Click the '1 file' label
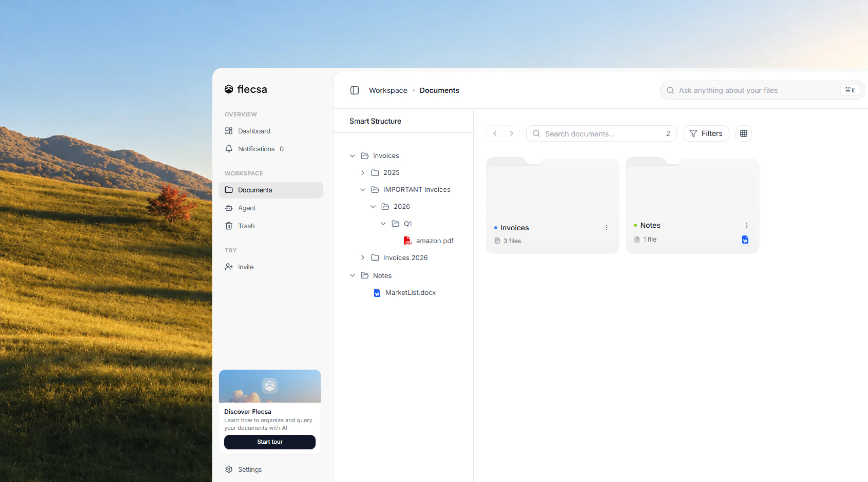The image size is (868, 482). (x=649, y=239)
